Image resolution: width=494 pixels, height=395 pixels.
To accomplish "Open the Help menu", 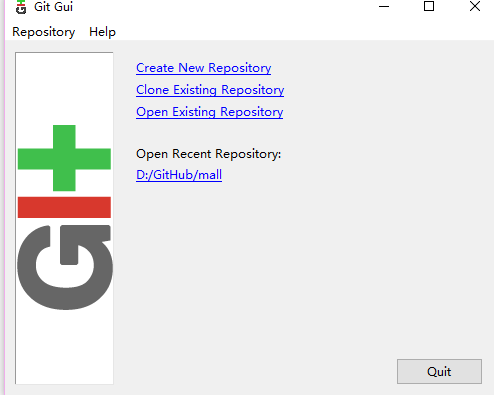I will pyautogui.click(x=102, y=32).
